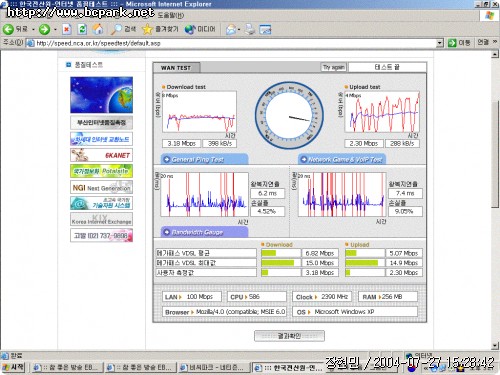Click the Network Game & VoIP Test header

coord(342,159)
